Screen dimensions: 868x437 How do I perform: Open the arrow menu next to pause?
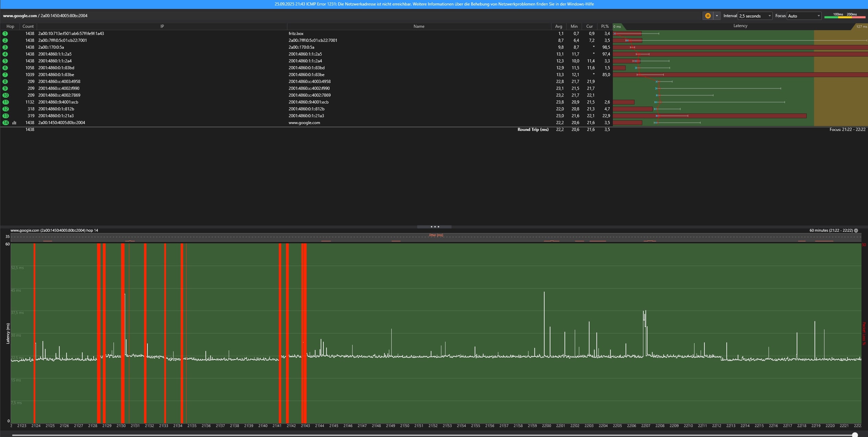pos(717,16)
